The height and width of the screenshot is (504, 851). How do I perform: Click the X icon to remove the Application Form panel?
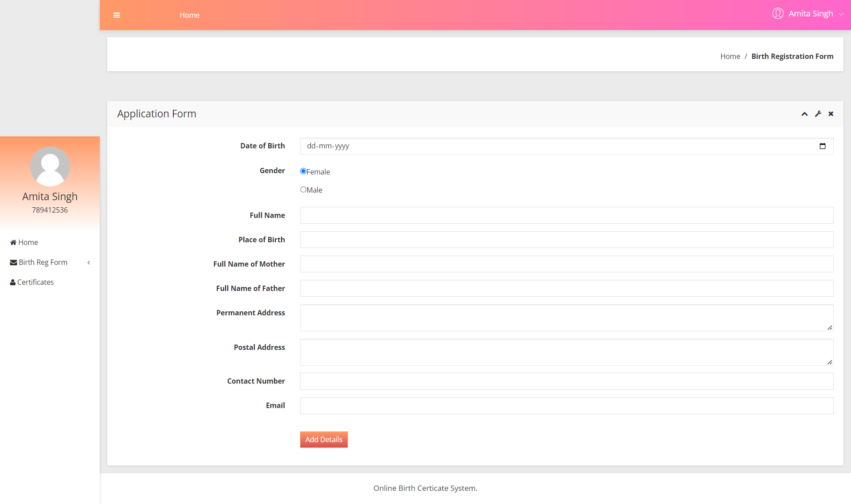(831, 114)
